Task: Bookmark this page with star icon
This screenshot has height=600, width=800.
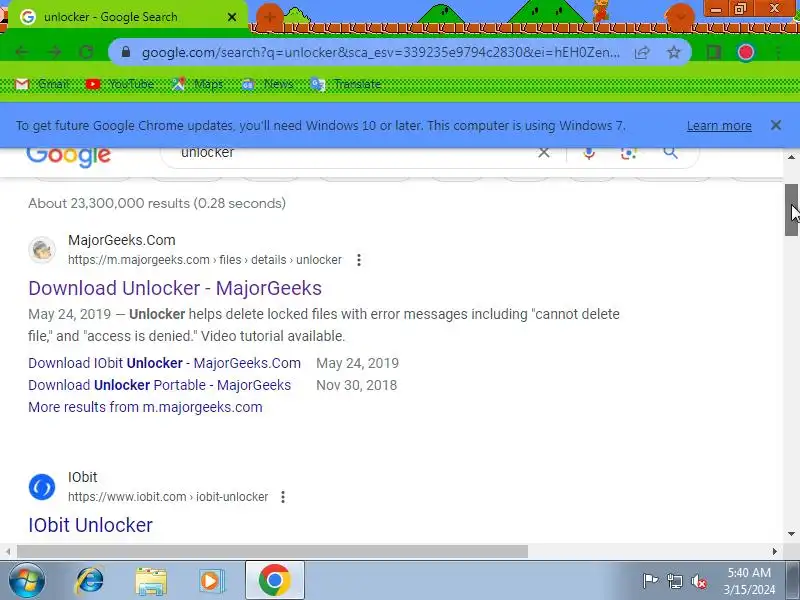Action: pos(674,52)
